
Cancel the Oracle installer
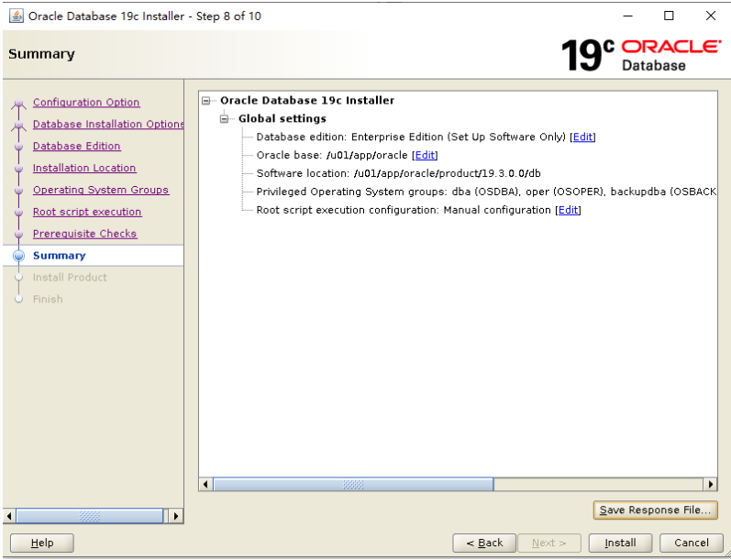(692, 543)
